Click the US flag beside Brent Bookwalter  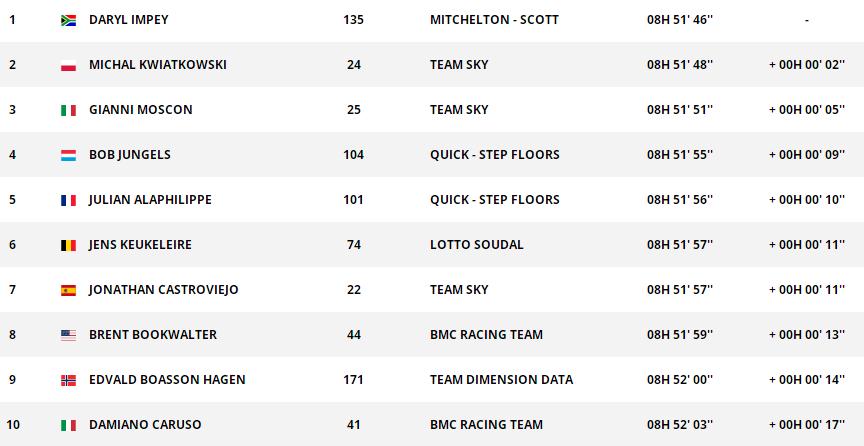[x=68, y=335]
